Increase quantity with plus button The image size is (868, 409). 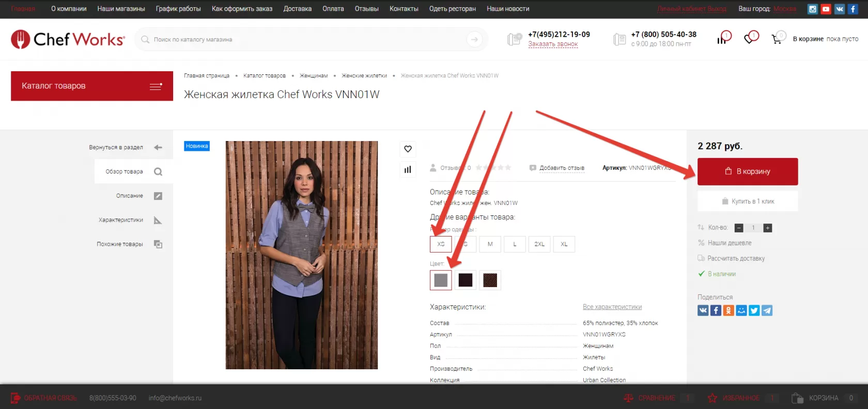tap(768, 228)
